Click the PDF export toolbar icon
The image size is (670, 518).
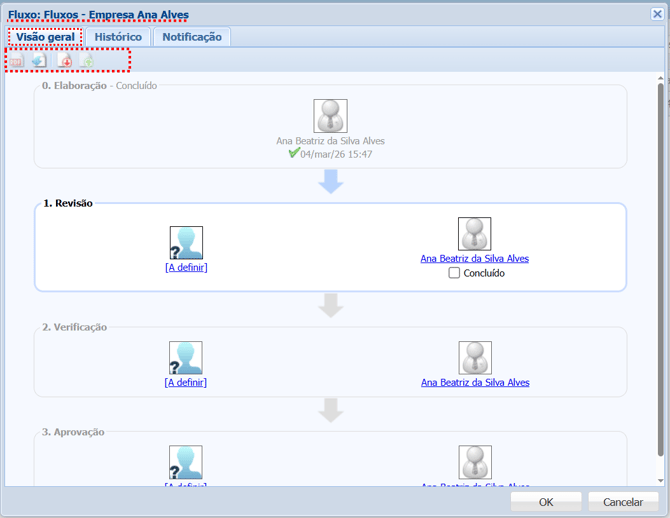[17, 62]
